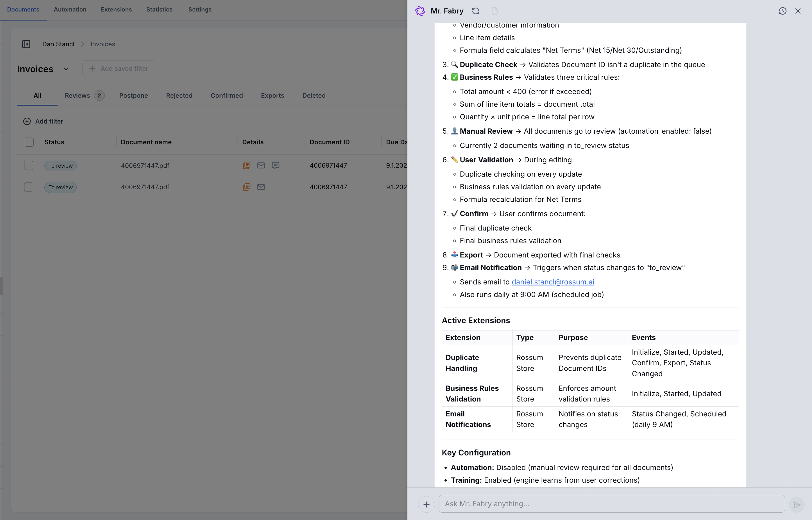Screen dimensions: 812x520
Task: Open the email icon for the second 4006971447.pdf
Action: 261,187
